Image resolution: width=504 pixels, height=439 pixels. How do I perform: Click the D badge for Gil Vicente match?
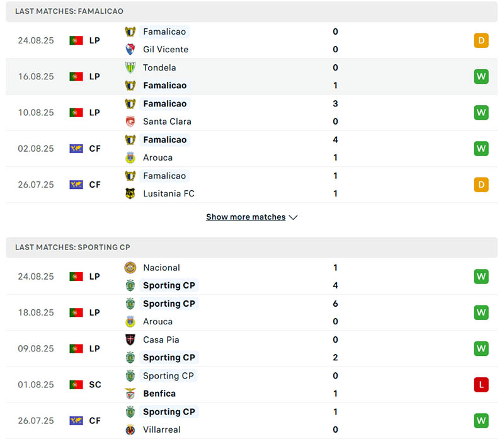[481, 40]
